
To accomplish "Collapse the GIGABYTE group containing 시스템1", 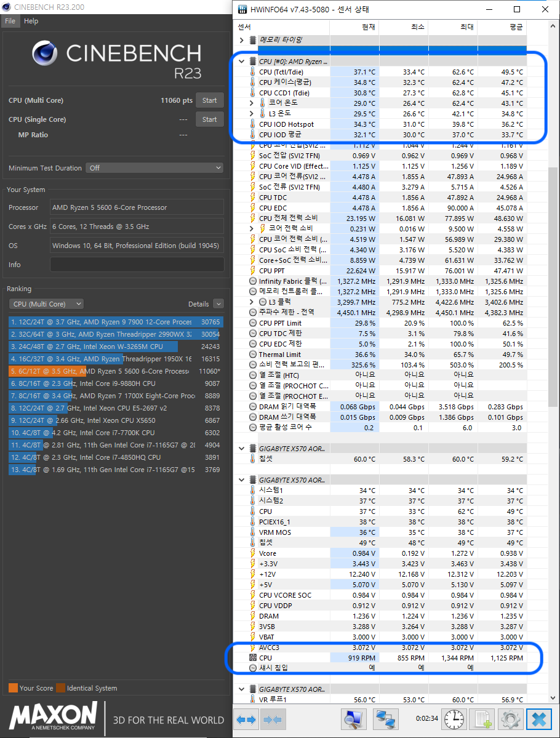I will (x=241, y=480).
